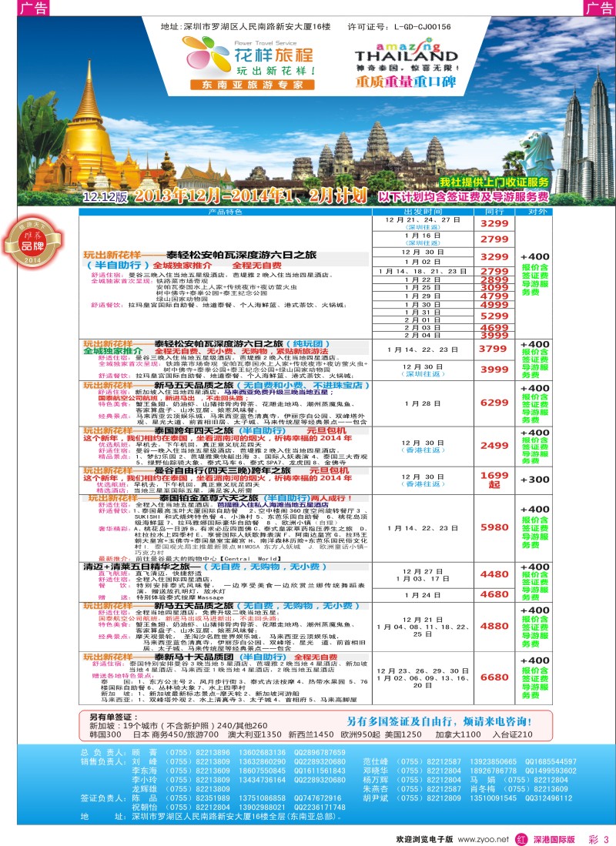The image size is (616, 846).
Task: Click phone number 13923850665
Action: click(x=493, y=762)
